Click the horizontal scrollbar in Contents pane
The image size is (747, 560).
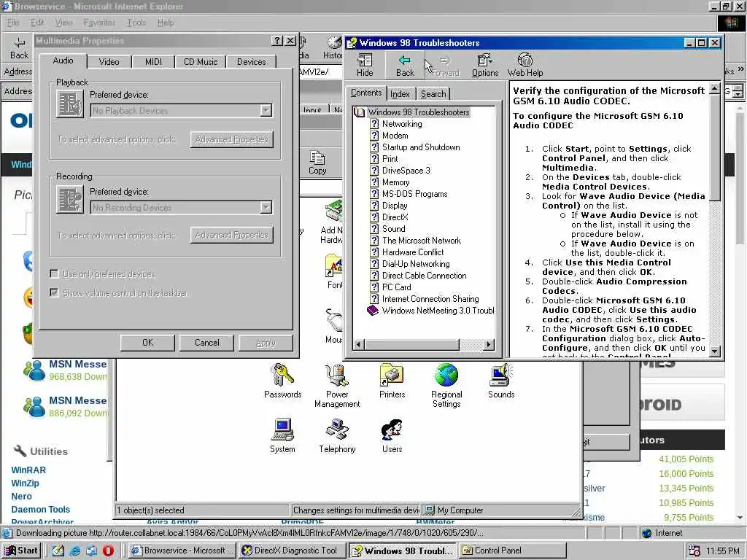424,344
